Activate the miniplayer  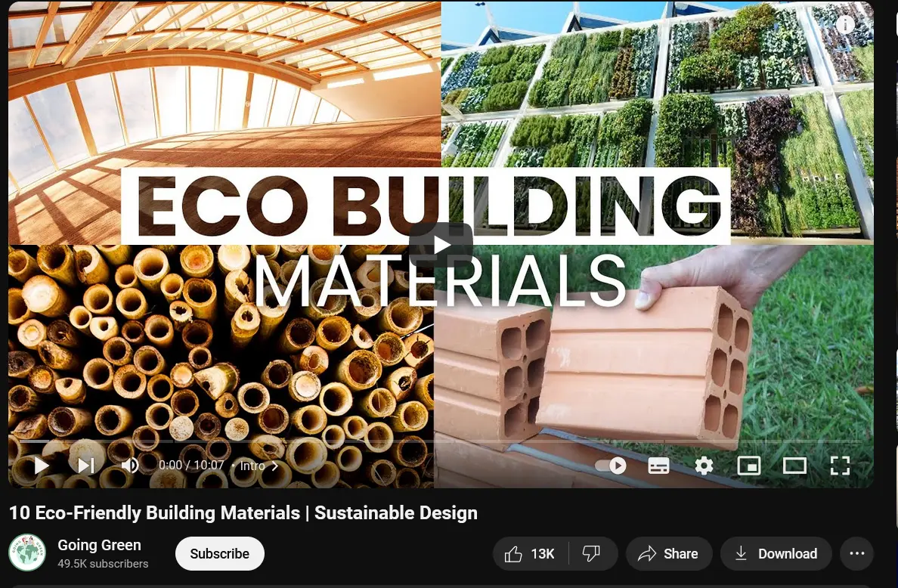point(749,466)
